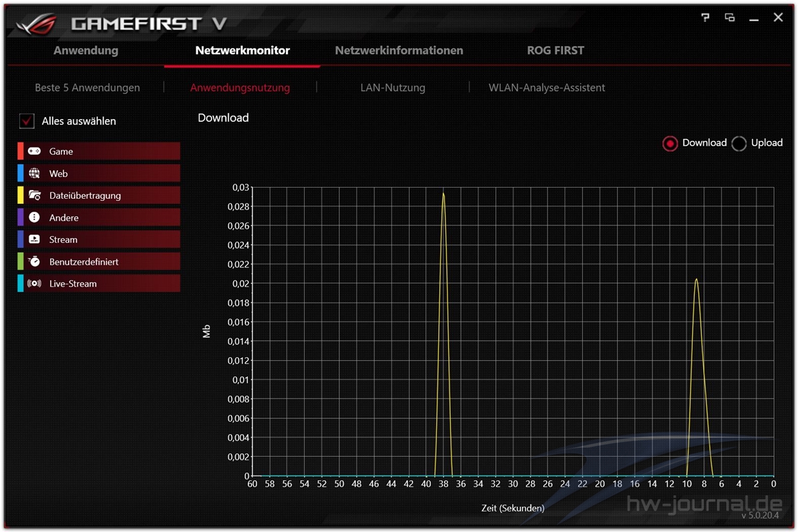
Task: Select the Stream category row
Action: (98, 239)
